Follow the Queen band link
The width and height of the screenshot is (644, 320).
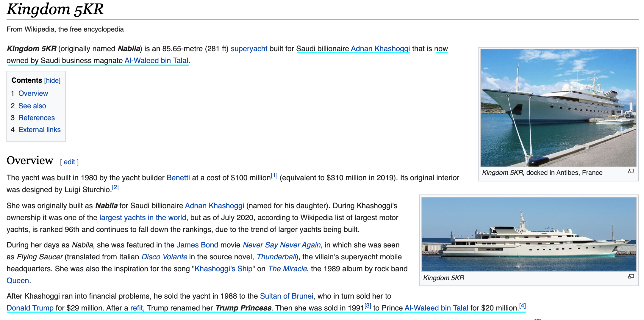(18, 281)
